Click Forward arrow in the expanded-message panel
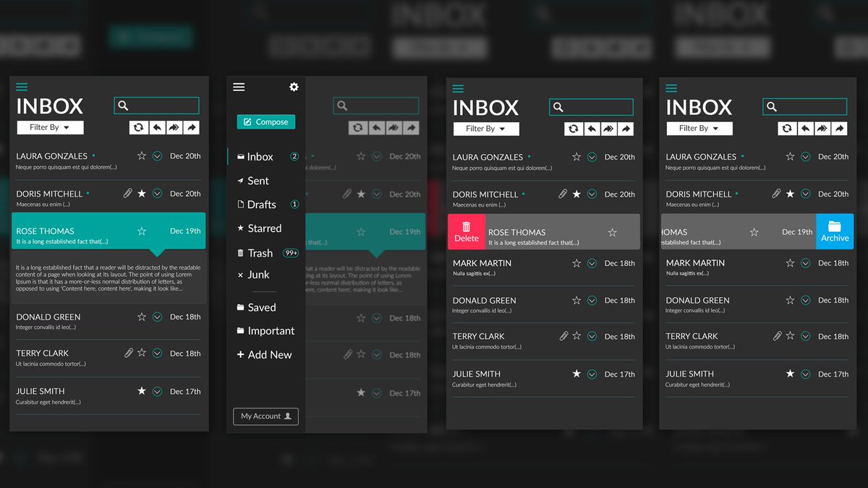Image resolution: width=868 pixels, height=488 pixels. pyautogui.click(x=191, y=127)
